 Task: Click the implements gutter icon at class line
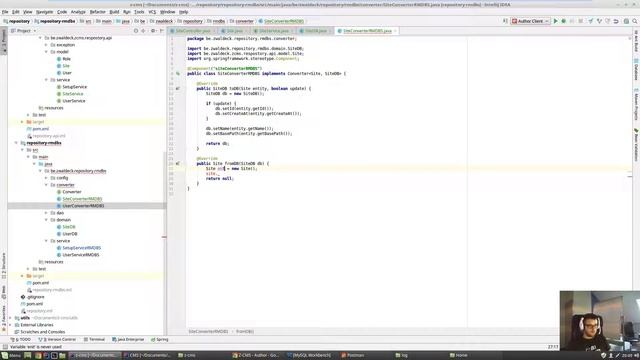click(x=178, y=73)
